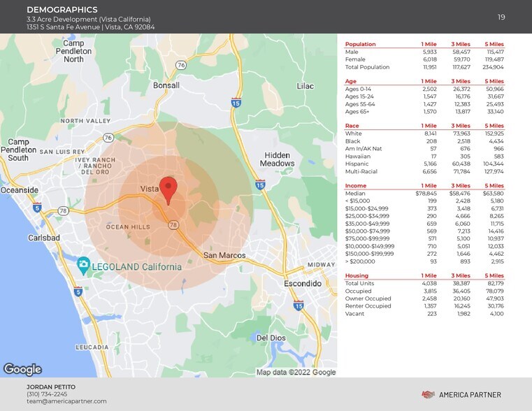This screenshot has height=411, width=532.
Task: Select the Route 76 shield near Bonsall
Action: coord(181,65)
